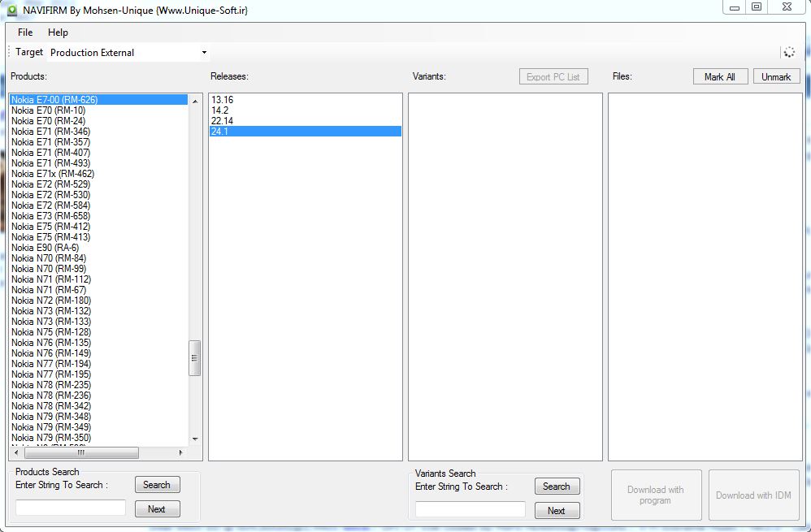The height and width of the screenshot is (532, 811).
Task: Click Search button under Products Search
Action: [157, 484]
